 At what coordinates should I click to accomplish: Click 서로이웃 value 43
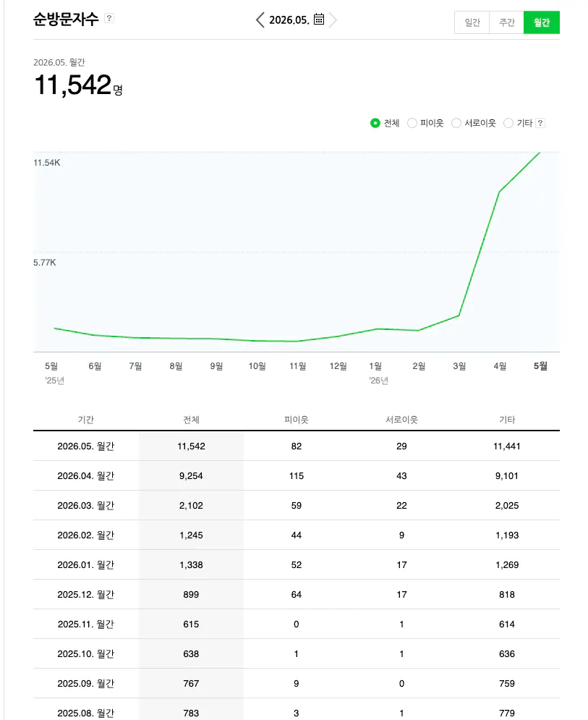(x=401, y=475)
